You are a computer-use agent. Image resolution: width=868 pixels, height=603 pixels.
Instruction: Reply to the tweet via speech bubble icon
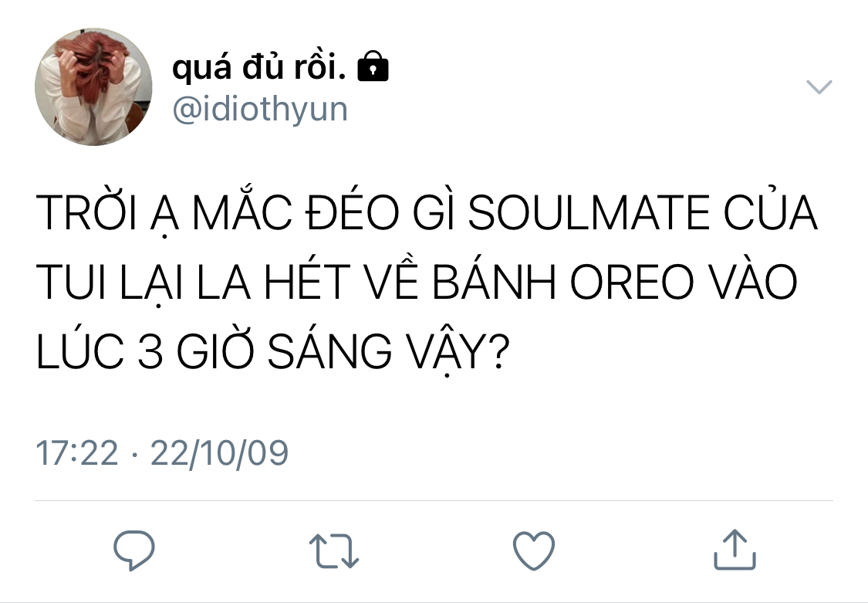point(134,550)
